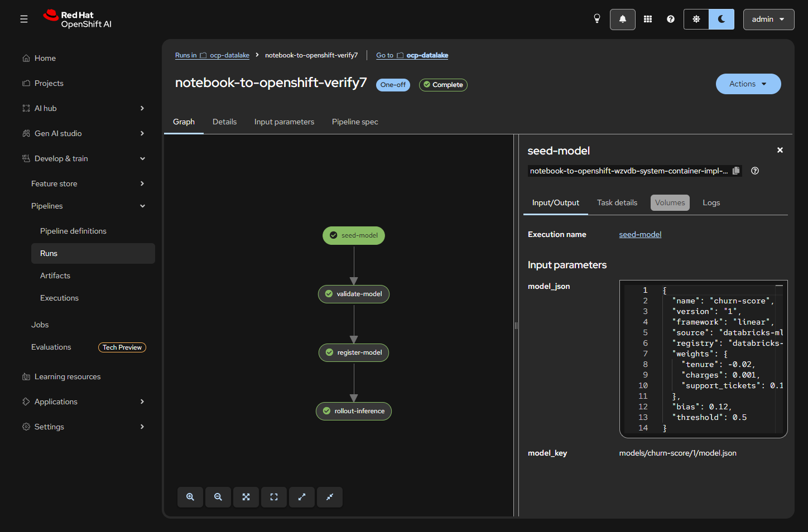
Task: Follow the Runs in ocp-datalake breadcrumb
Action: tap(212, 55)
